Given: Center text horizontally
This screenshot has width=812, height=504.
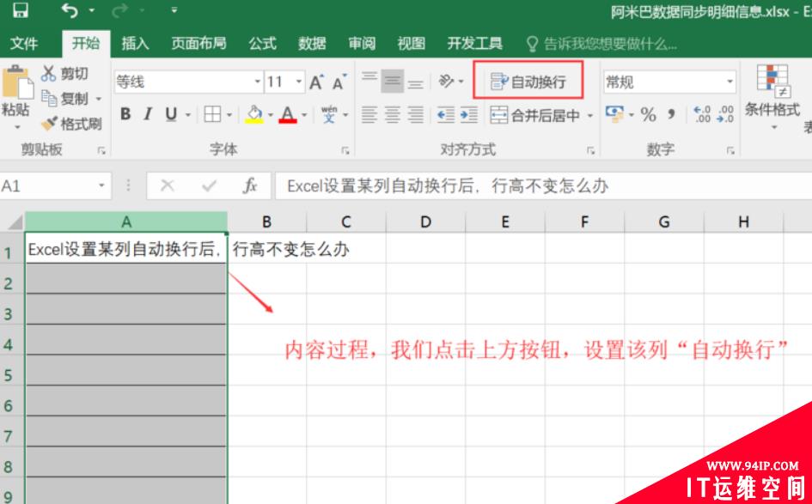Looking at the screenshot, I should tap(392, 114).
